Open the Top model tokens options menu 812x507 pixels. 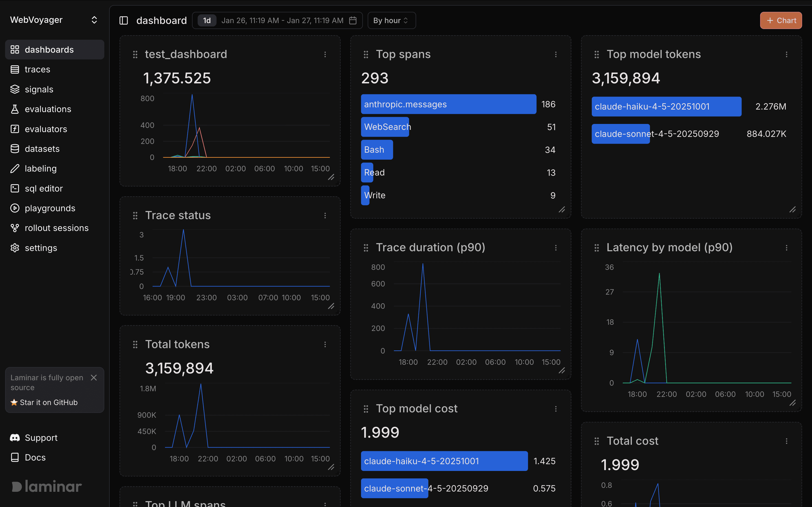(786, 54)
